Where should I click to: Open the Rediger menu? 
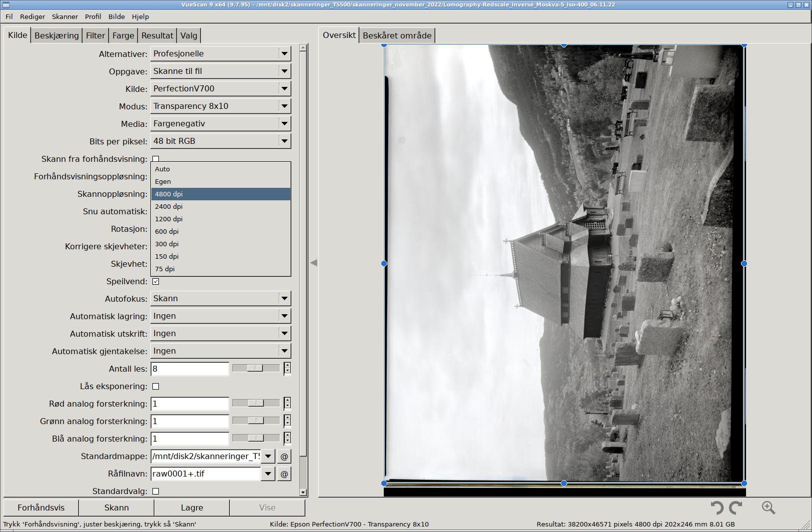[x=32, y=16]
